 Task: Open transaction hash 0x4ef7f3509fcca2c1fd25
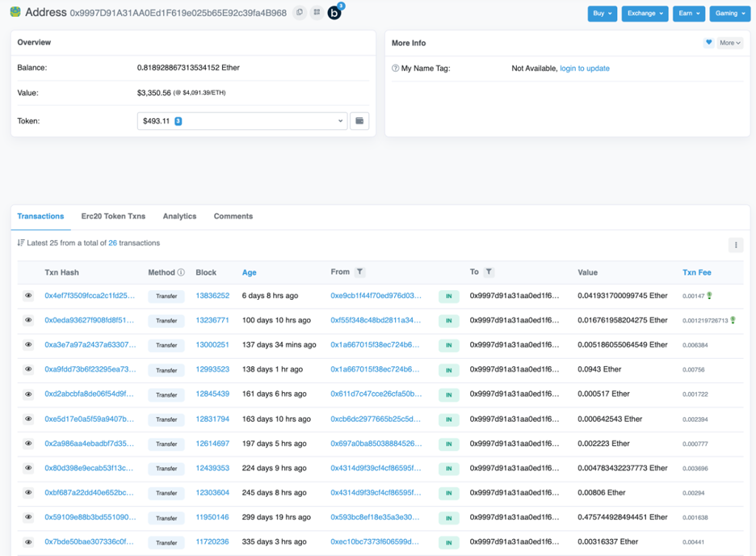[90, 296]
